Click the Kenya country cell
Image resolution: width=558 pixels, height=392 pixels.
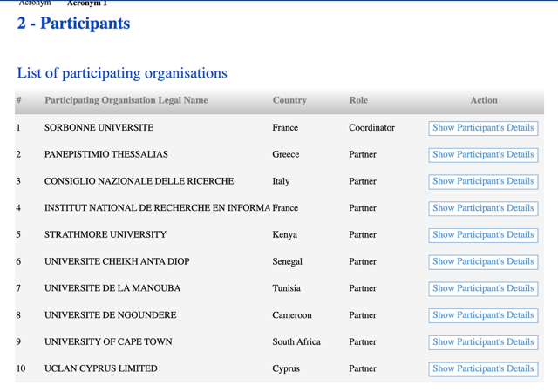286,235
